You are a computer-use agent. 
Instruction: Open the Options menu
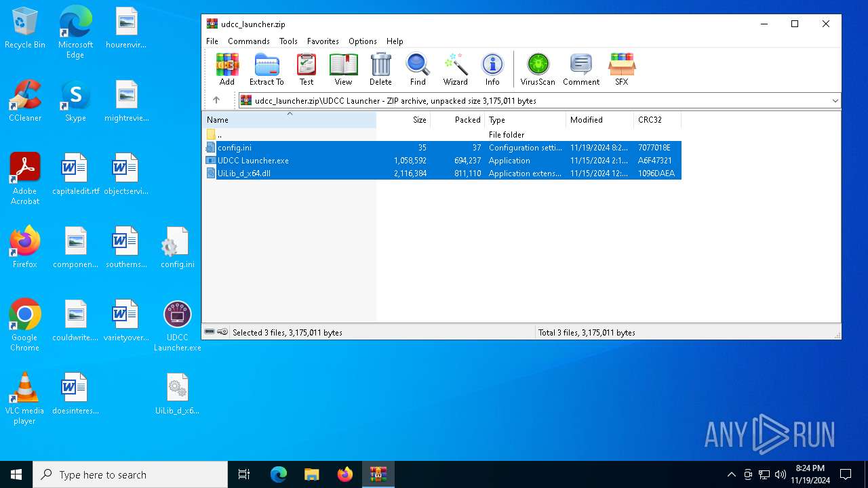point(363,41)
